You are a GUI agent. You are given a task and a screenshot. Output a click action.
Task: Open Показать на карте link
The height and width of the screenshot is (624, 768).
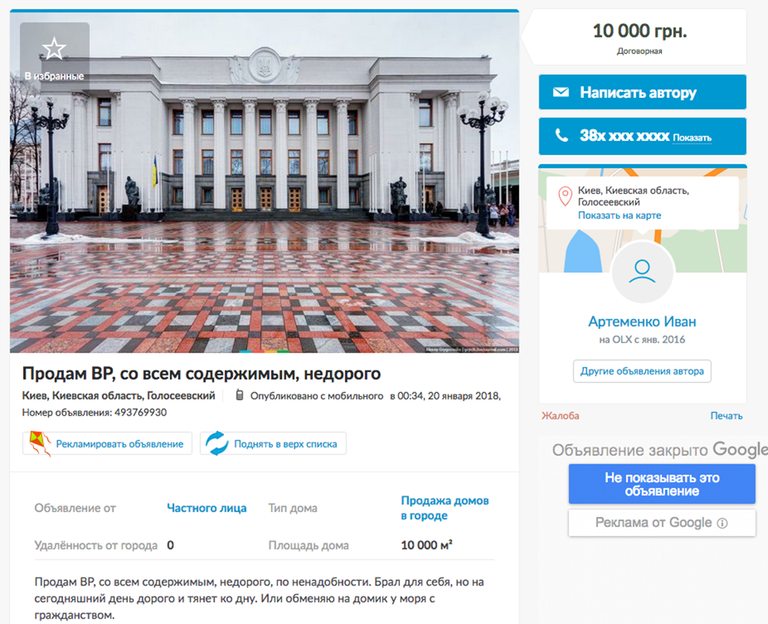[619, 215]
